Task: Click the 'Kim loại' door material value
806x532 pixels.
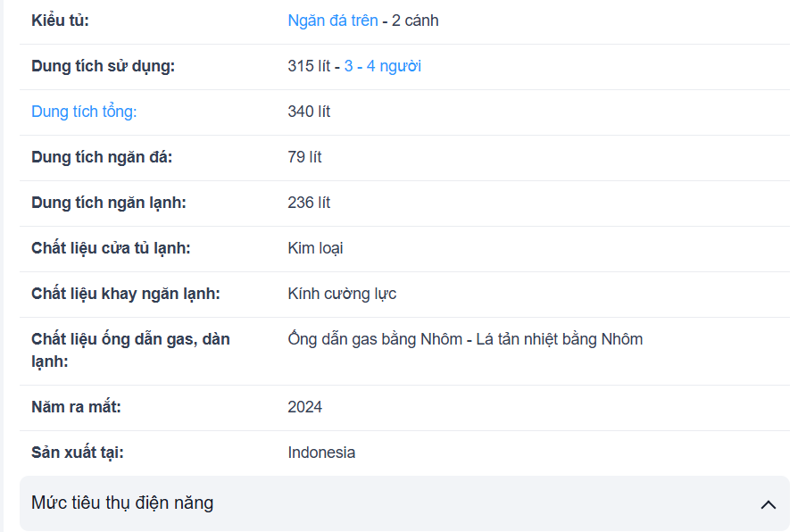Action: pos(315,248)
